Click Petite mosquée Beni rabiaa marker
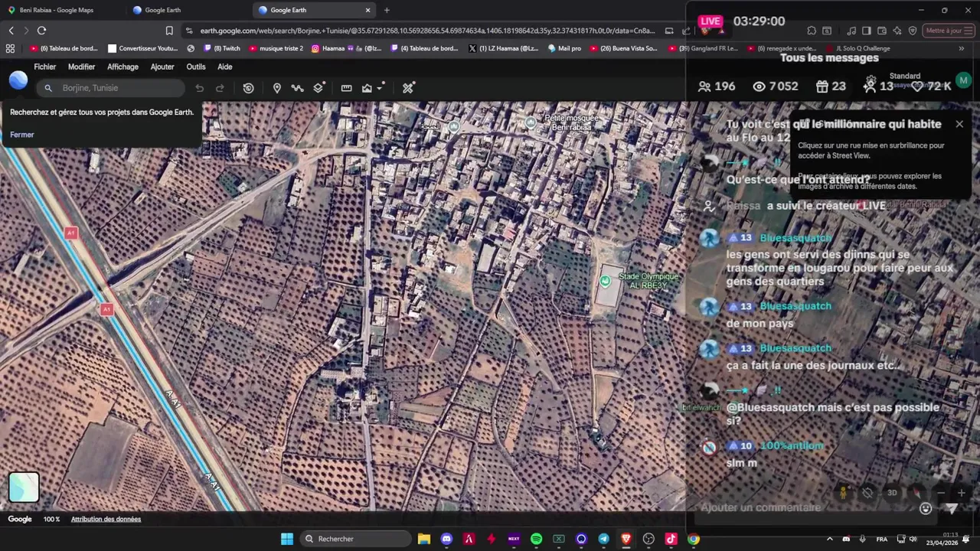Image resolution: width=980 pixels, height=551 pixels. tap(531, 122)
